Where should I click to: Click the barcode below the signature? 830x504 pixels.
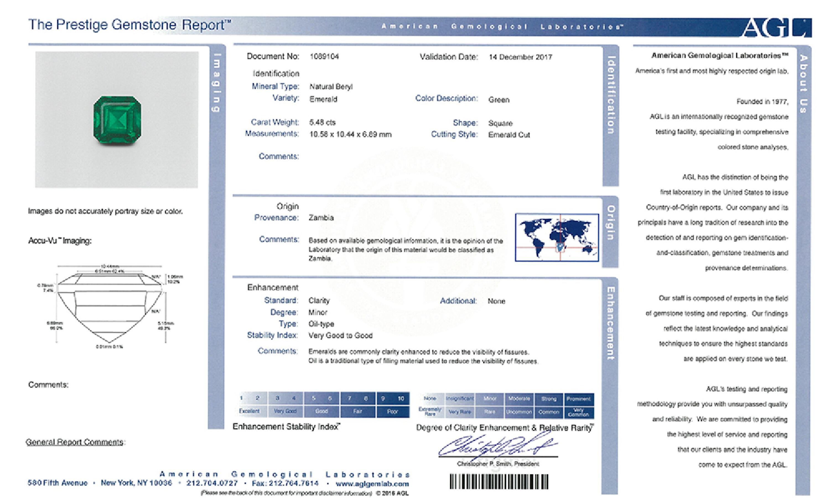[499, 481]
